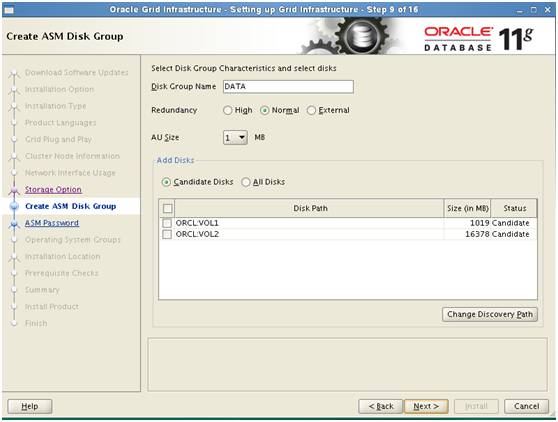
Task: Select Normal redundancy option
Action: [264, 110]
